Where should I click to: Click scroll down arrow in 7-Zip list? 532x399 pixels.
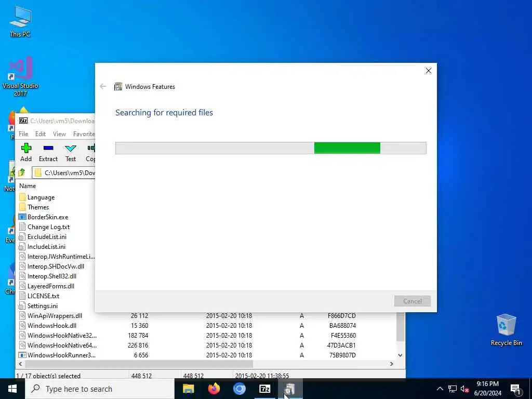(x=401, y=355)
